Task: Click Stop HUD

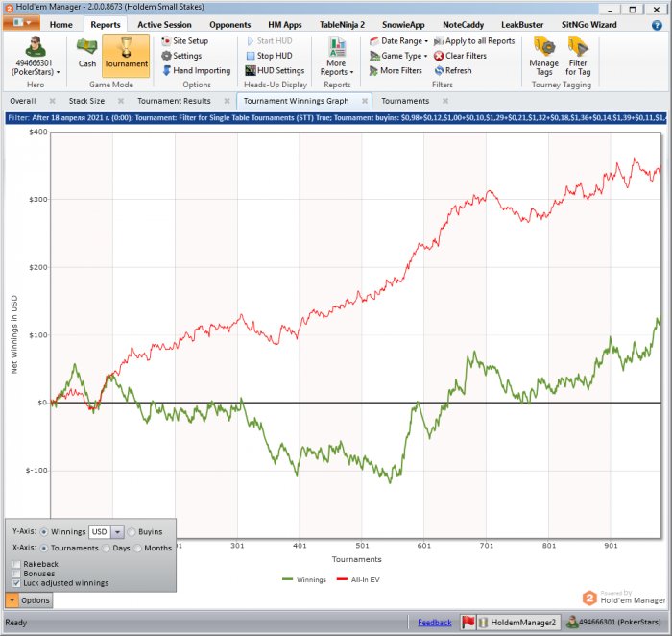Action: pyautogui.click(x=270, y=56)
